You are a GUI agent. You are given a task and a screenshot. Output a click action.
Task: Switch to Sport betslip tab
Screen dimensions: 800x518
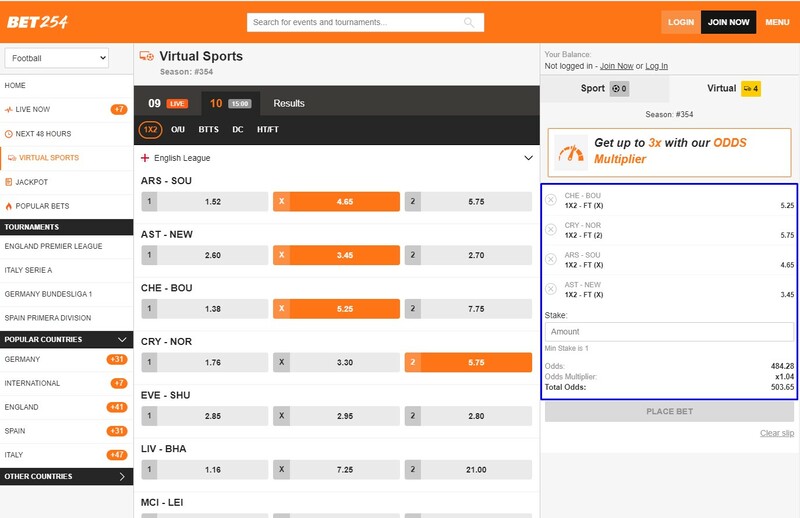[x=604, y=88]
